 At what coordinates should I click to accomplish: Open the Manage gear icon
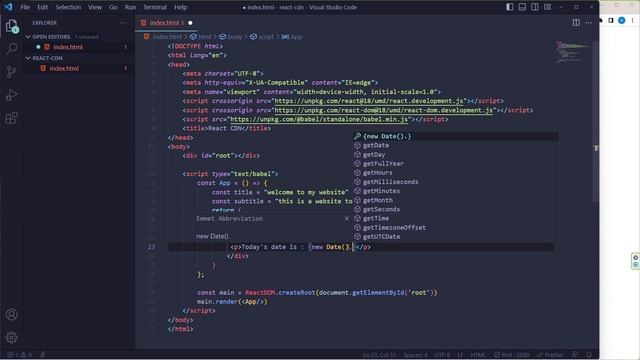click(x=11, y=337)
